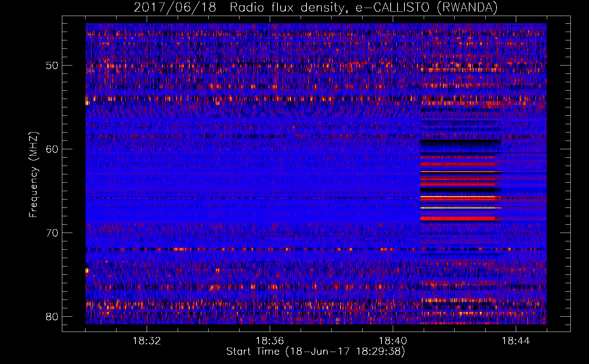Click the 18:44 time tick label
Viewport: 589px width, 364px height.
click(516, 341)
